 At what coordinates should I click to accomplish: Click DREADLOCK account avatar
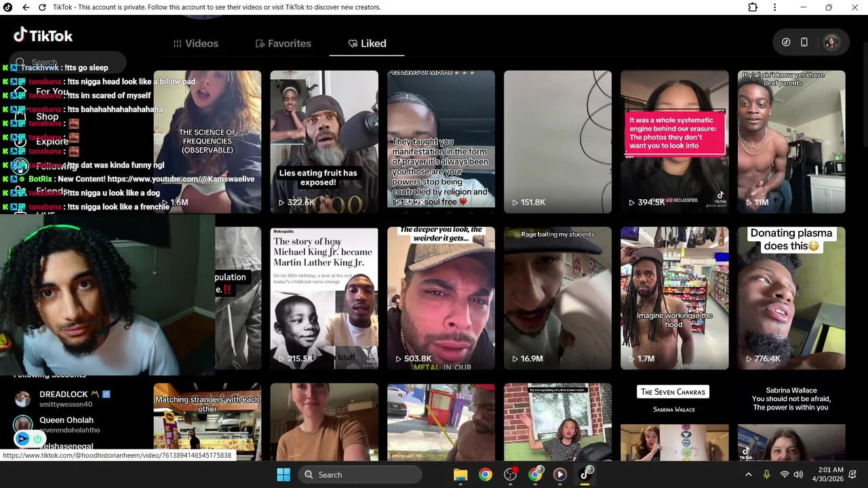[23, 399]
